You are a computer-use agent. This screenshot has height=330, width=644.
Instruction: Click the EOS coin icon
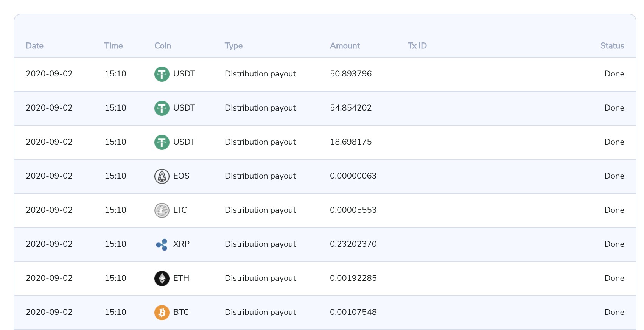coord(162,176)
